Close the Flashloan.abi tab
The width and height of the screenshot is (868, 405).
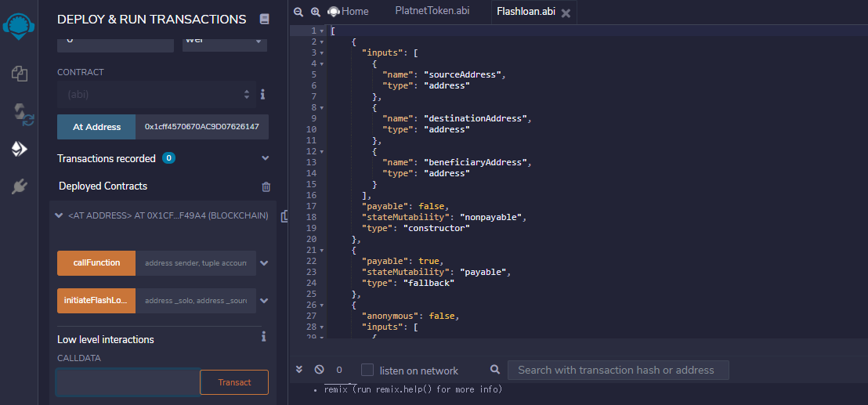coord(566,13)
